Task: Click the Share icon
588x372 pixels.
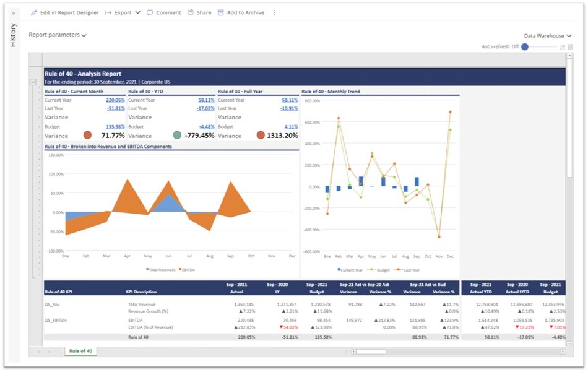Action: tap(191, 12)
